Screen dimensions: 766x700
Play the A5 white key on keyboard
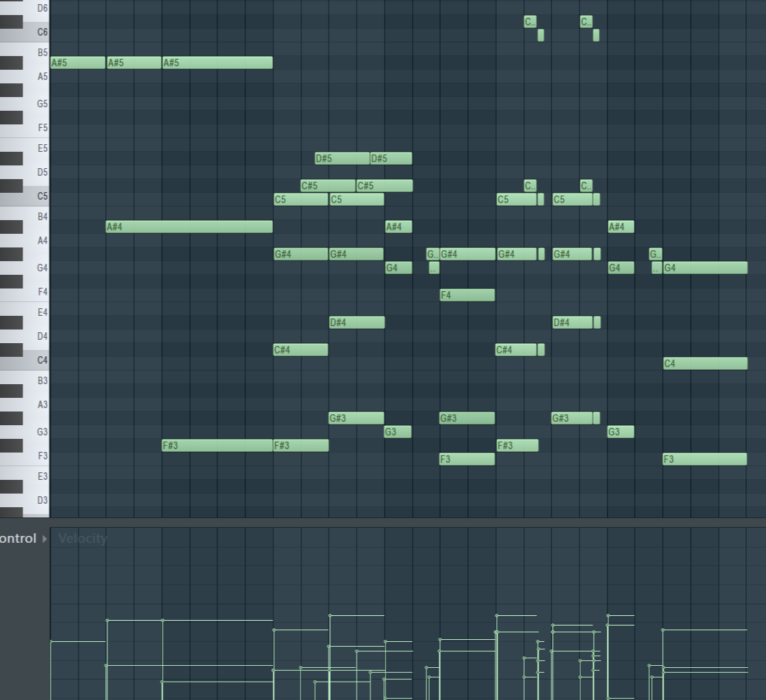(x=36, y=77)
